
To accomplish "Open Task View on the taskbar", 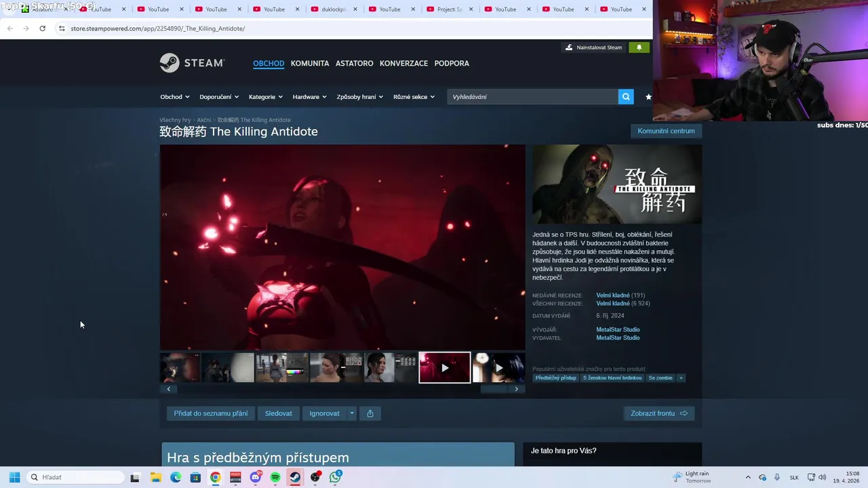I will tap(135, 477).
